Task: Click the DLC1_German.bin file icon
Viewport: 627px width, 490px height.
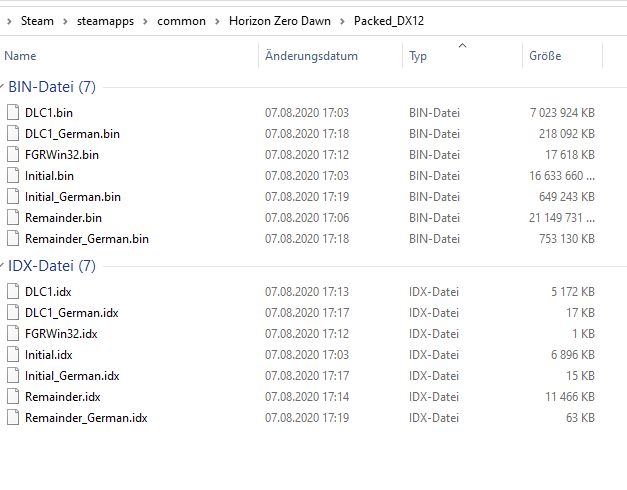Action: pyautogui.click(x=13, y=134)
